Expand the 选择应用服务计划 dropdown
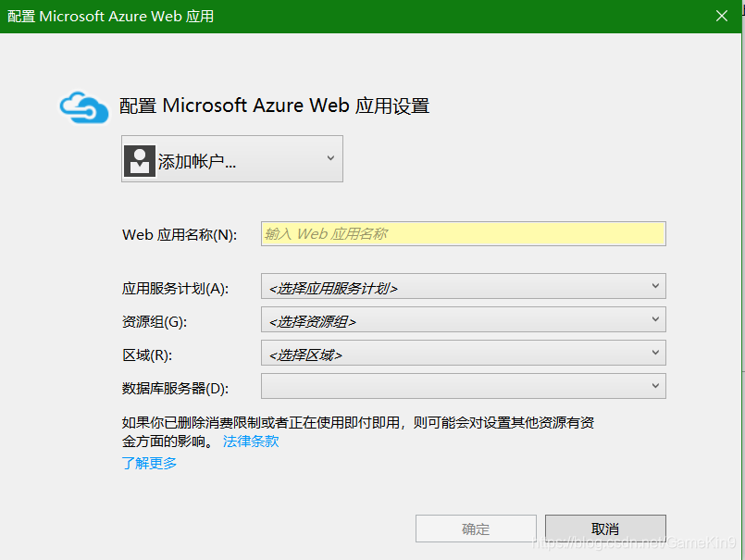 pos(464,286)
